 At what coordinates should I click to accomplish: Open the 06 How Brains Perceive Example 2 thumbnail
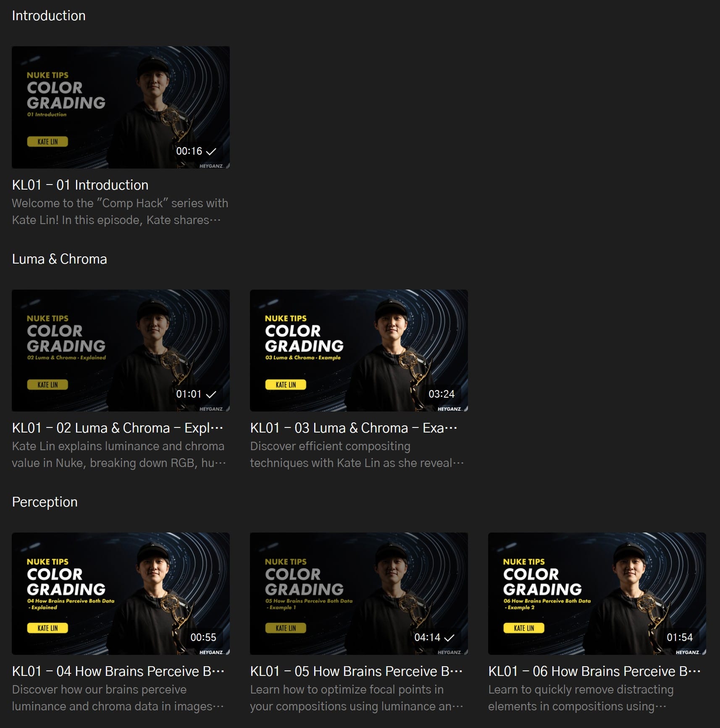(596, 593)
